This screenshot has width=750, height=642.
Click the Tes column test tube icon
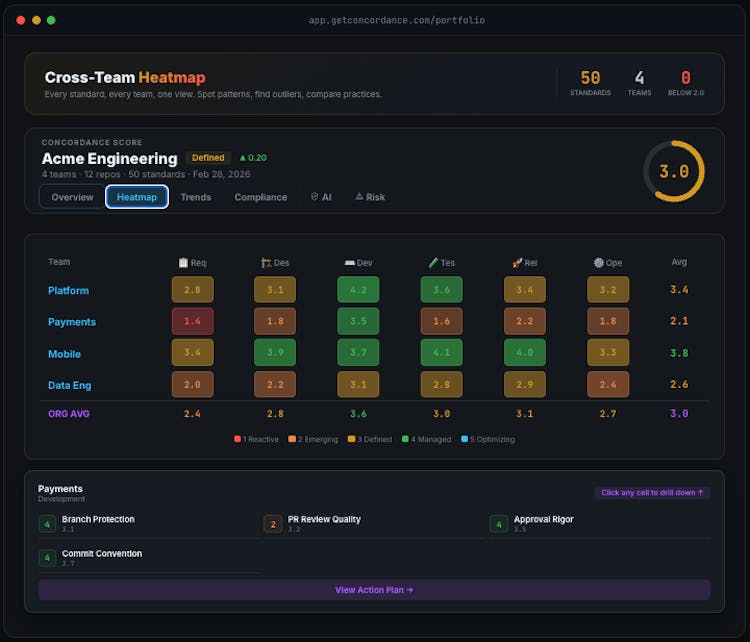[433, 263]
